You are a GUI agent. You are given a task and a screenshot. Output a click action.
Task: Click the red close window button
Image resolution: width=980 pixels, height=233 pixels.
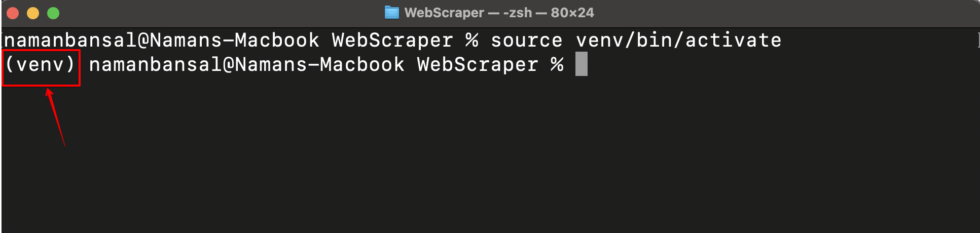13,13
